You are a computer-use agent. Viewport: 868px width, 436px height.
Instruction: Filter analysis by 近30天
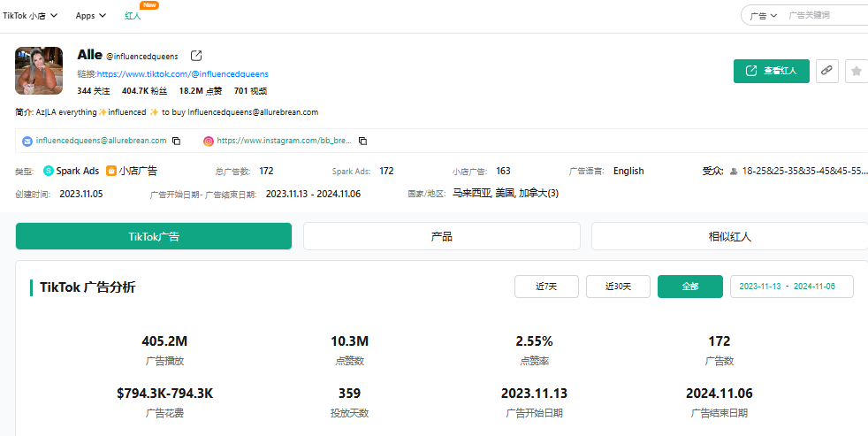click(619, 287)
